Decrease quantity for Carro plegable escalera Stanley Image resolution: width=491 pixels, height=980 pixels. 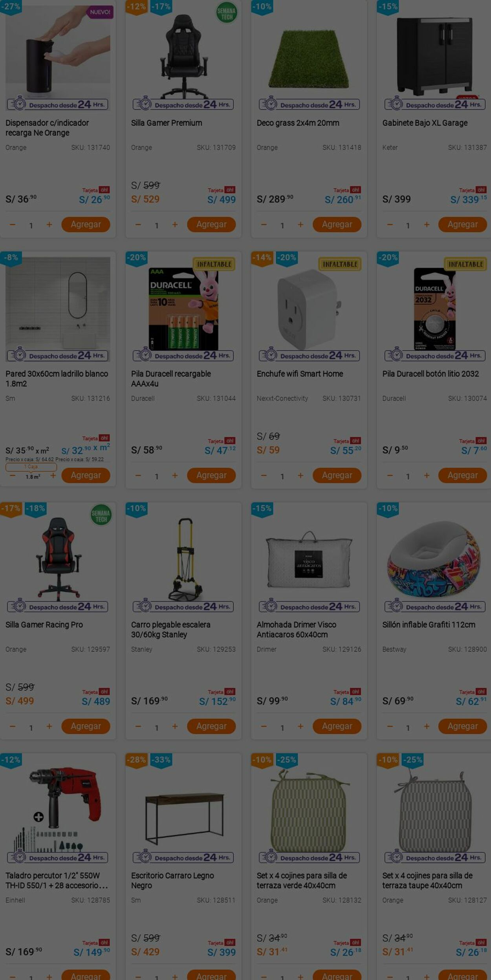point(138,726)
